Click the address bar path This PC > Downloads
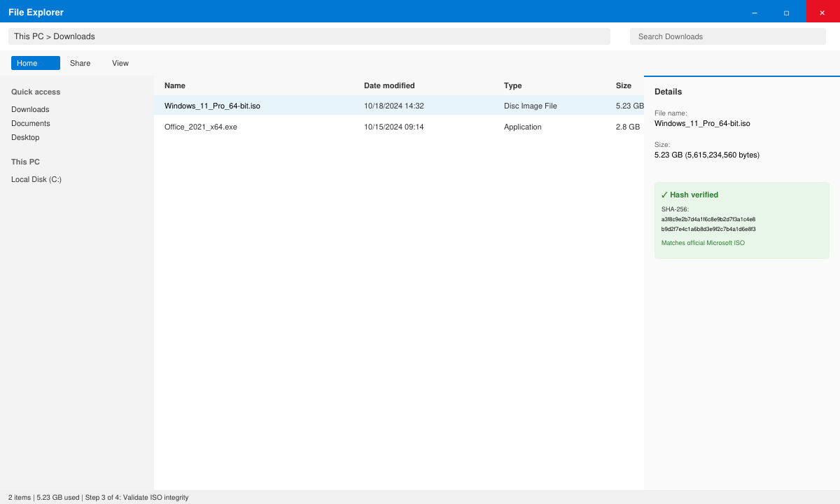Viewport: 840px width, 504px height. point(309,36)
